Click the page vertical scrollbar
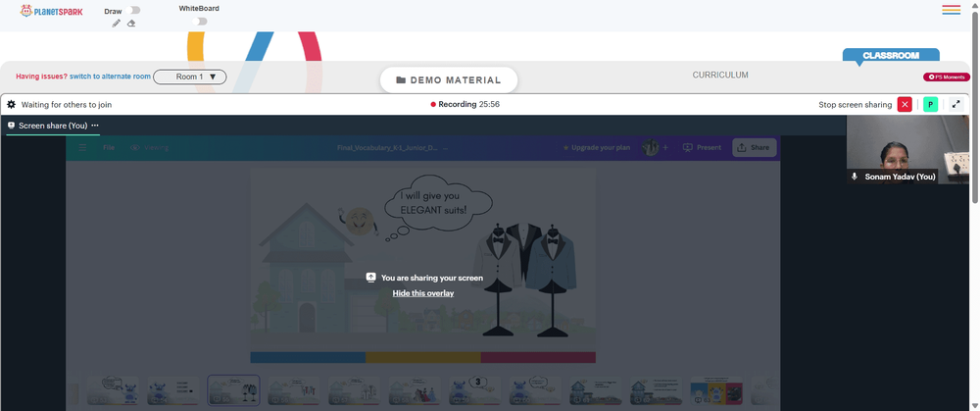980x411 pixels. pyautogui.click(x=975, y=106)
